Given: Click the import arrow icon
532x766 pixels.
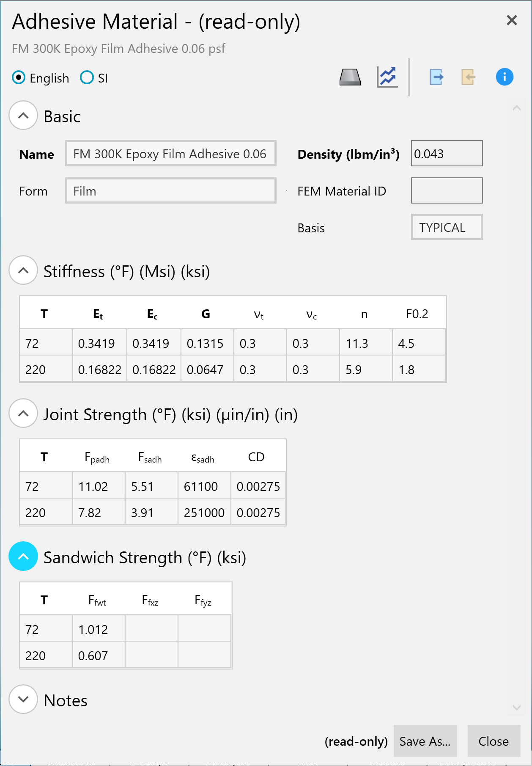Looking at the screenshot, I should pyautogui.click(x=468, y=77).
